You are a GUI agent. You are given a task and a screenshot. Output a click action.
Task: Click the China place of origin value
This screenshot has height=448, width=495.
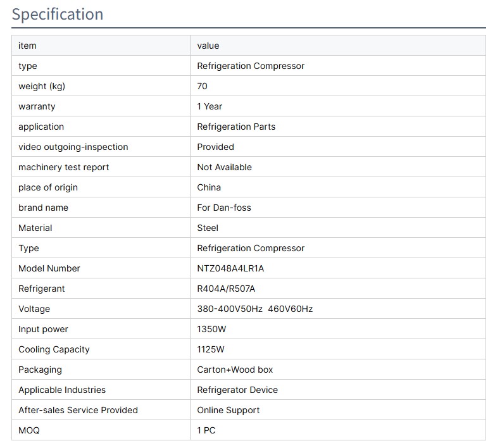[209, 187]
